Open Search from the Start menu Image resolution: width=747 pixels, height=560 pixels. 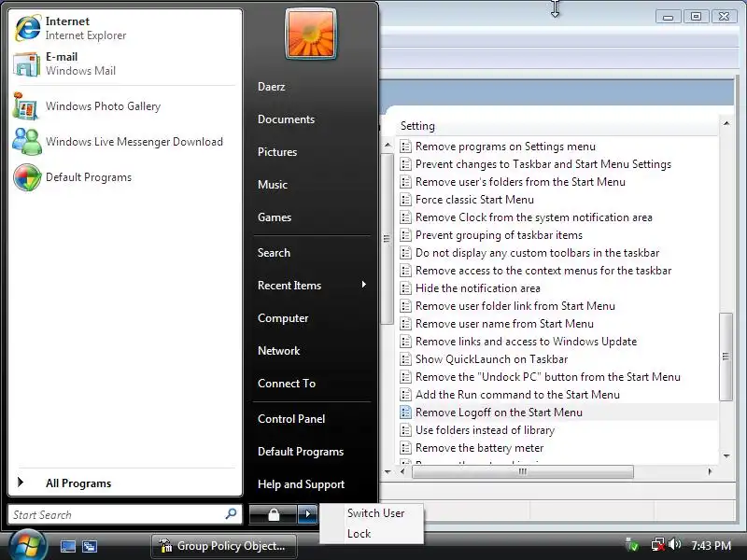[x=274, y=252]
